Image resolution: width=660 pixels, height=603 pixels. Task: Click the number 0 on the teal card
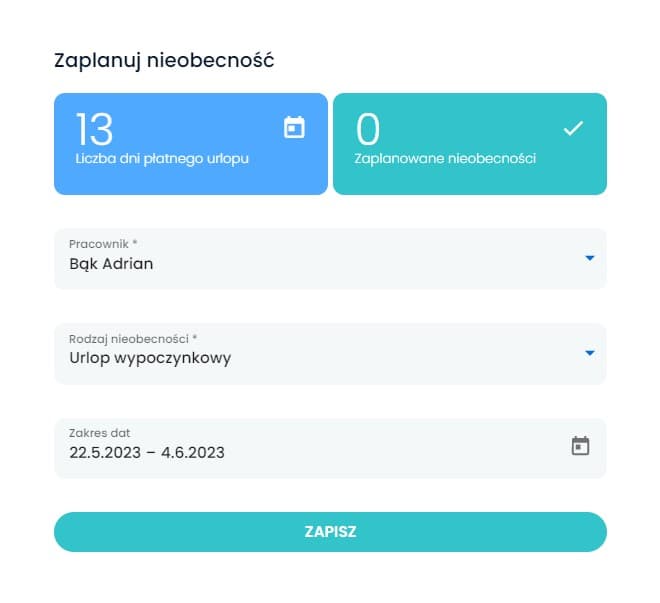367,129
